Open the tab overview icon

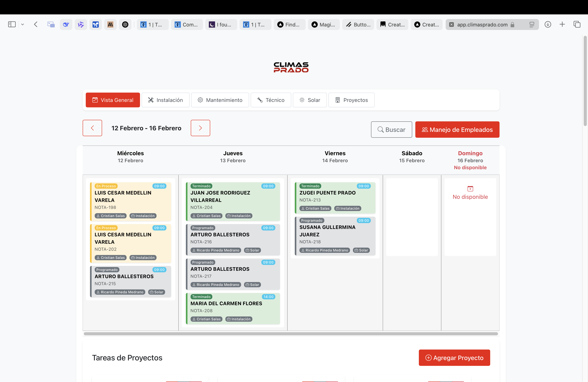[577, 25]
